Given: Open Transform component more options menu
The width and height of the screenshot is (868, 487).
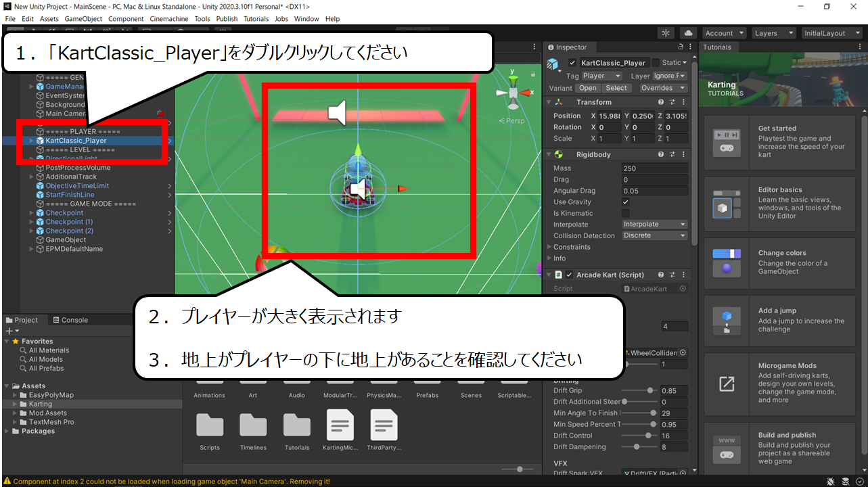Looking at the screenshot, I should [683, 102].
